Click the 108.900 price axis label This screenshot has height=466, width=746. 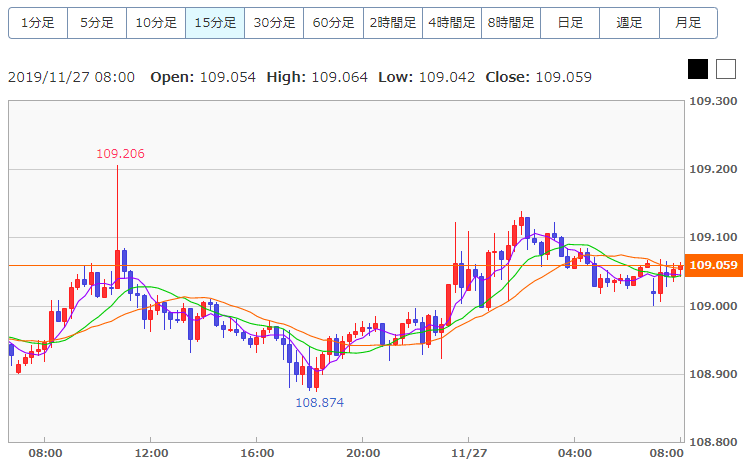pos(713,374)
